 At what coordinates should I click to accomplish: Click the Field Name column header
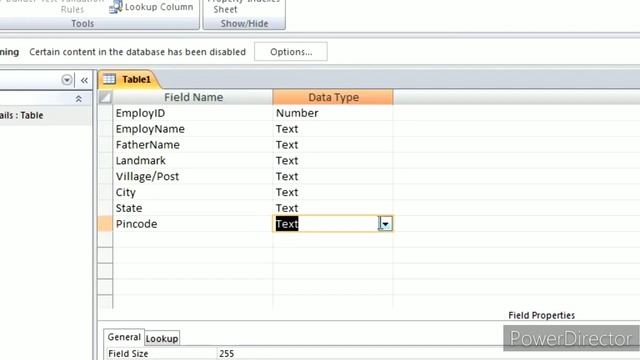(x=193, y=97)
